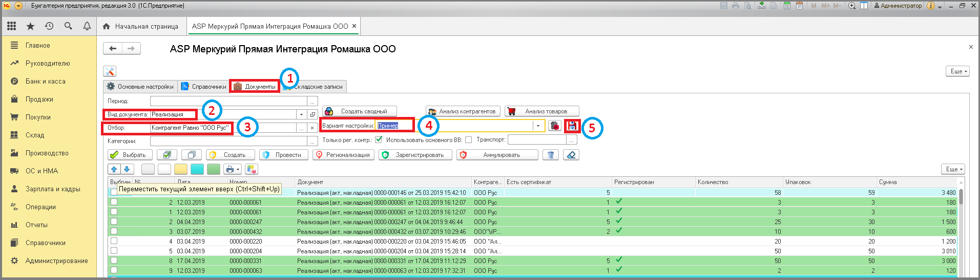The width and height of the screenshot is (980, 280).
Task: Click the check all rows icon
Action: pos(167,155)
